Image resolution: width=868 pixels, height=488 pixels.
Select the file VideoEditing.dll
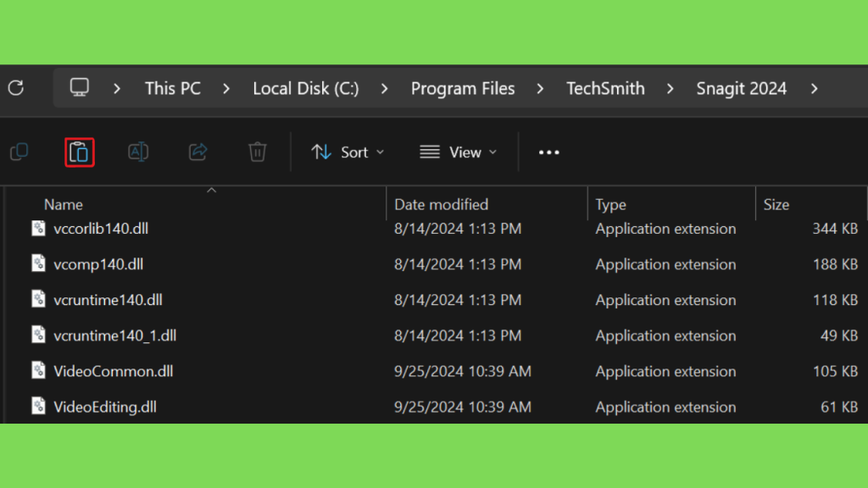click(104, 407)
